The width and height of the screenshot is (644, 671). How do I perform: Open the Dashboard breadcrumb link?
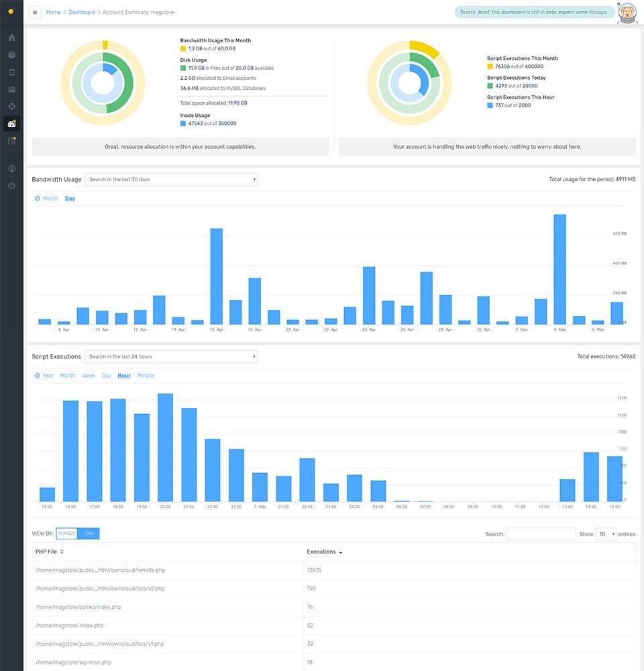pyautogui.click(x=80, y=12)
